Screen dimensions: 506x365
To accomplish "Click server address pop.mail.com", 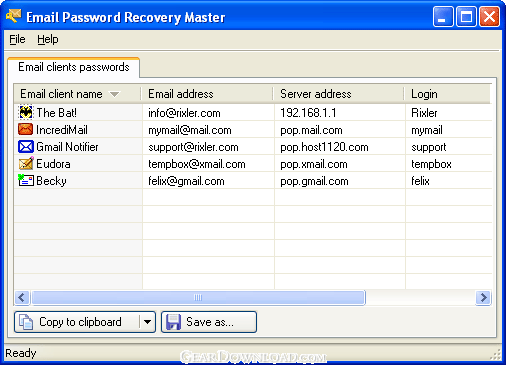I will (311, 130).
